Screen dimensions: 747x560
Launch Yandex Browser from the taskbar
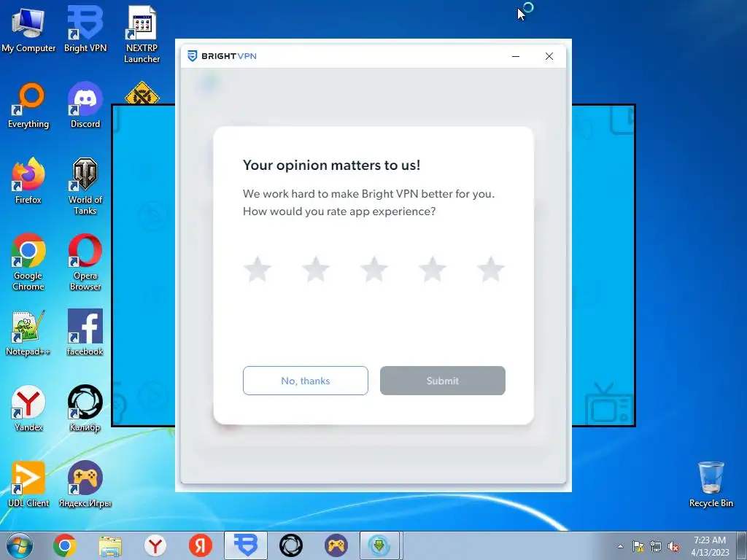pyautogui.click(x=155, y=545)
